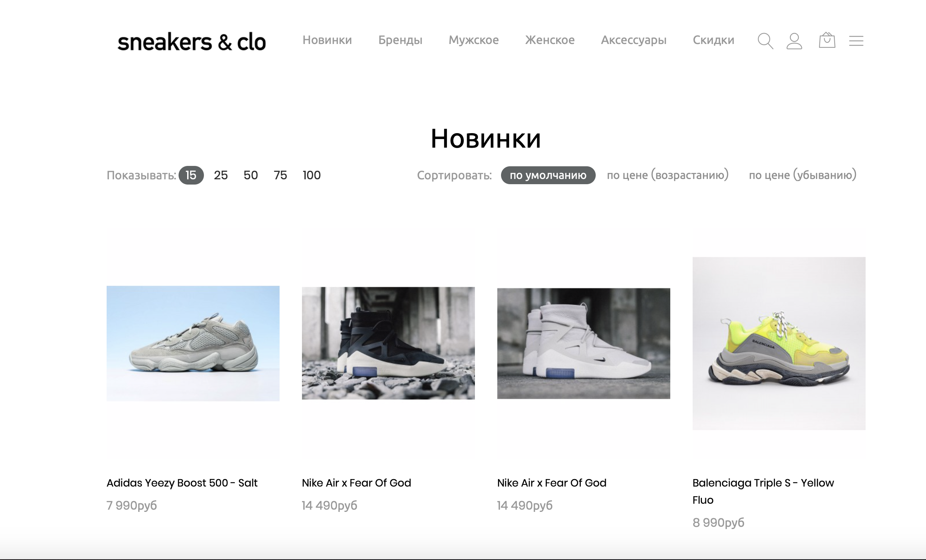Open the black Nike Air Fear Of God image

[388, 343]
